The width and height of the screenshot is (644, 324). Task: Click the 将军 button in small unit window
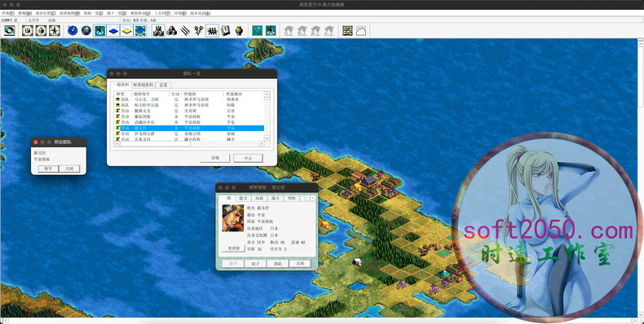click(48, 169)
